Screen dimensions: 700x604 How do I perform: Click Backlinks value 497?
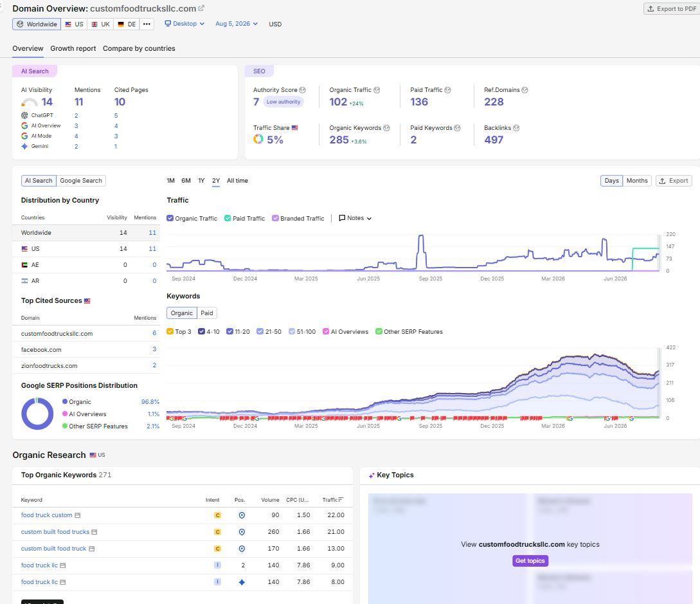[494, 140]
